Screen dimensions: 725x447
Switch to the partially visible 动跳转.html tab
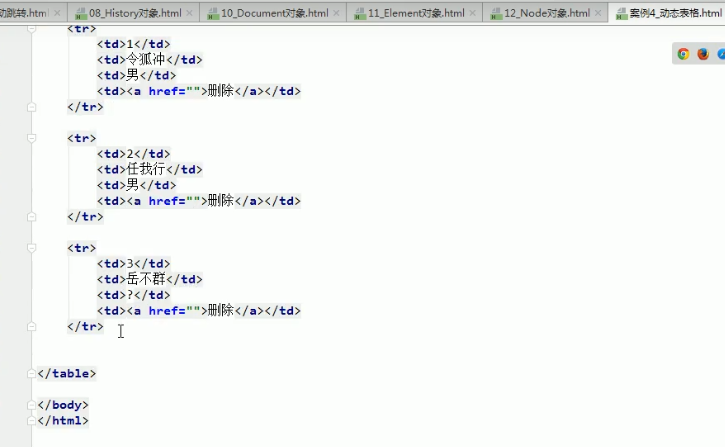coord(23,13)
